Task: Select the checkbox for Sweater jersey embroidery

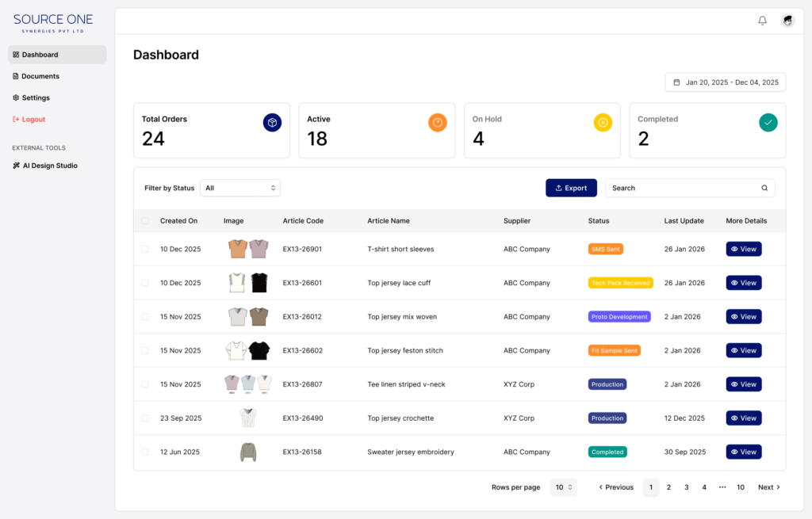Action: [x=145, y=452]
